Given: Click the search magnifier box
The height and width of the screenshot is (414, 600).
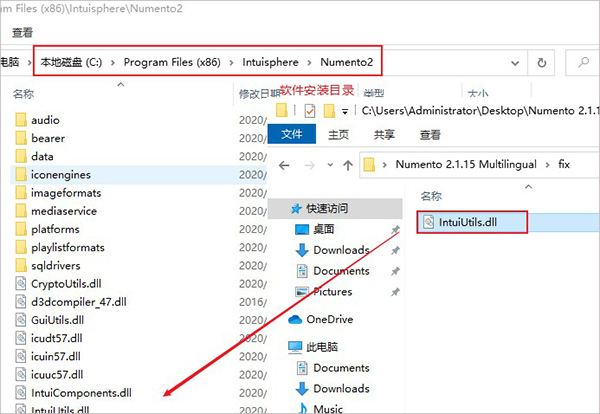Looking at the screenshot, I should (582, 62).
